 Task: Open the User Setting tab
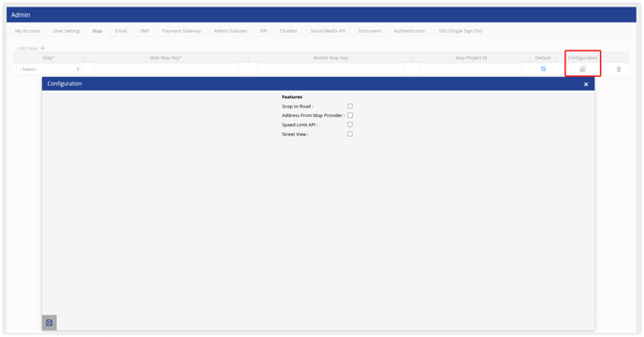pyautogui.click(x=66, y=31)
